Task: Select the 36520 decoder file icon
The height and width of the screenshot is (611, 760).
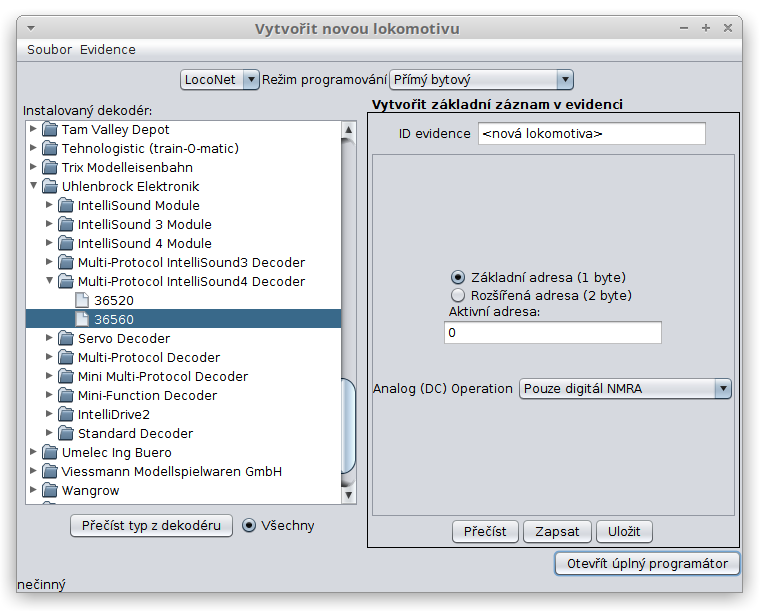Action: pos(83,301)
